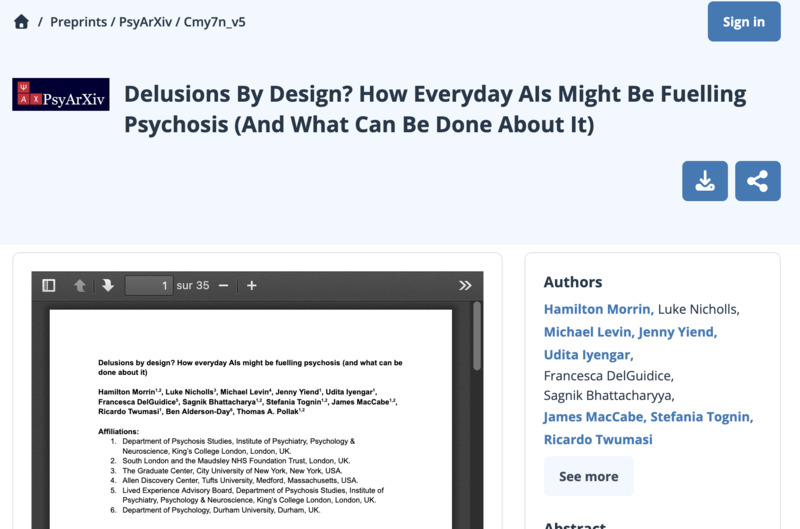Select the Cmy7n_v5 breadcrumb item

pos(214,22)
